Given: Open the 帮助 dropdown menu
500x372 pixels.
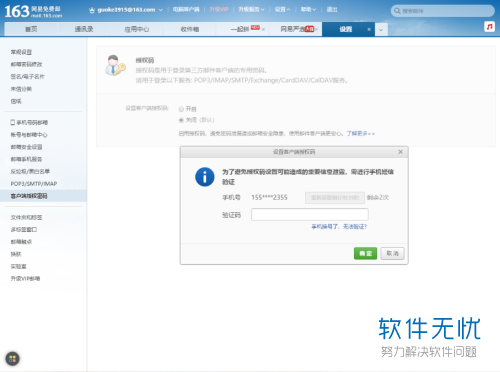Looking at the screenshot, I should (308, 10).
